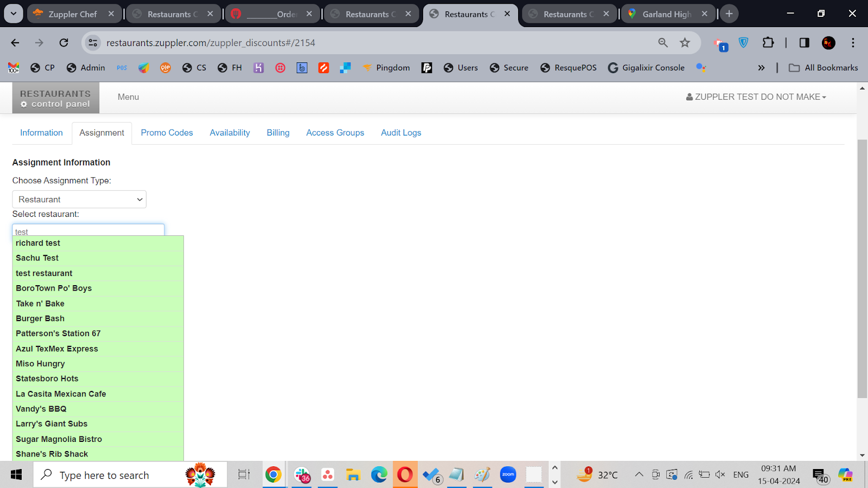Image resolution: width=868 pixels, height=488 pixels.
Task: Open the Access Groups tab
Action: click(335, 133)
